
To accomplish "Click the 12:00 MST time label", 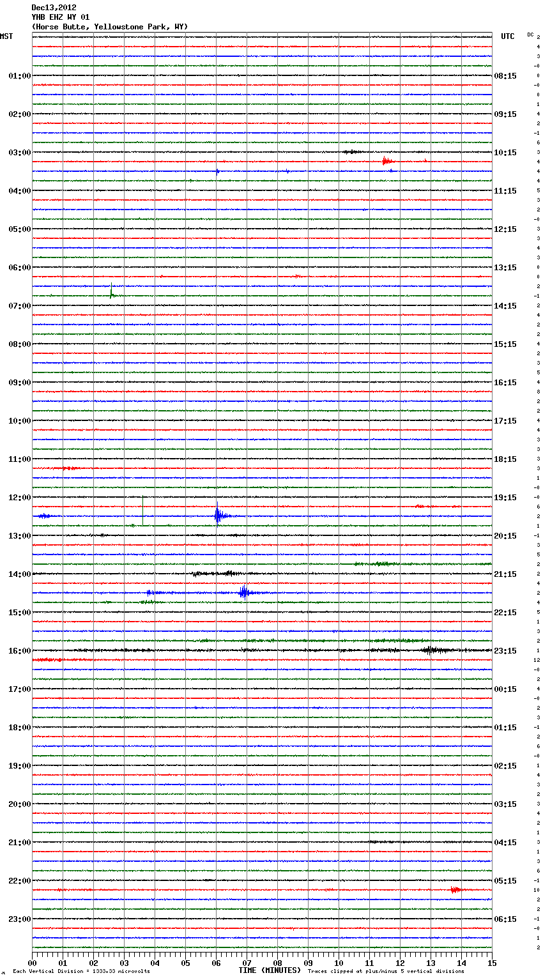I will point(19,498).
